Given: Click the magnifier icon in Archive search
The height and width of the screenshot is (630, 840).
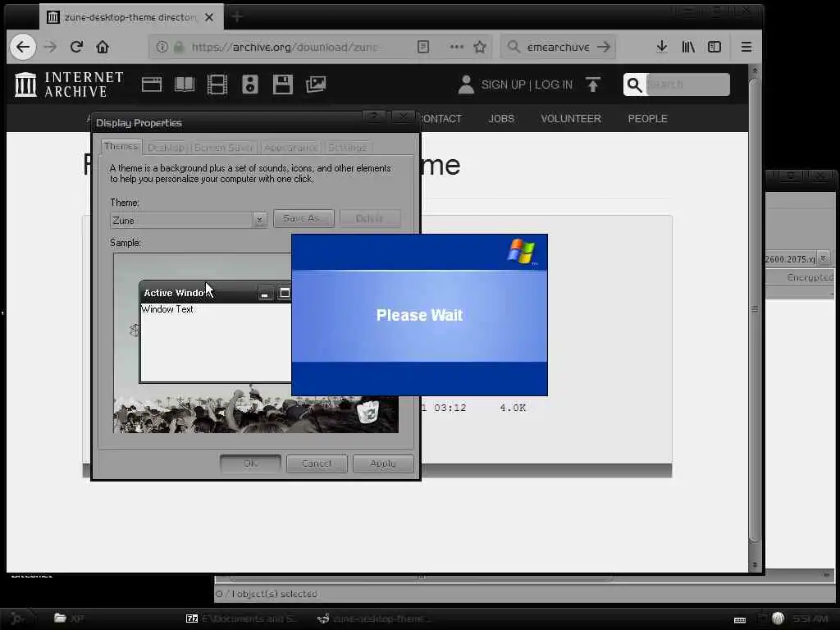Looking at the screenshot, I should point(634,84).
